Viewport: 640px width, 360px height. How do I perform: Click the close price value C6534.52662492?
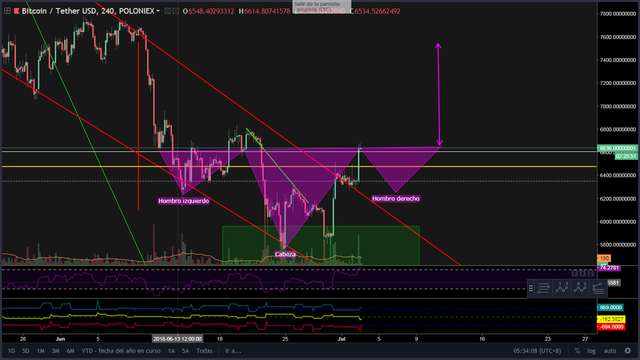375,11
